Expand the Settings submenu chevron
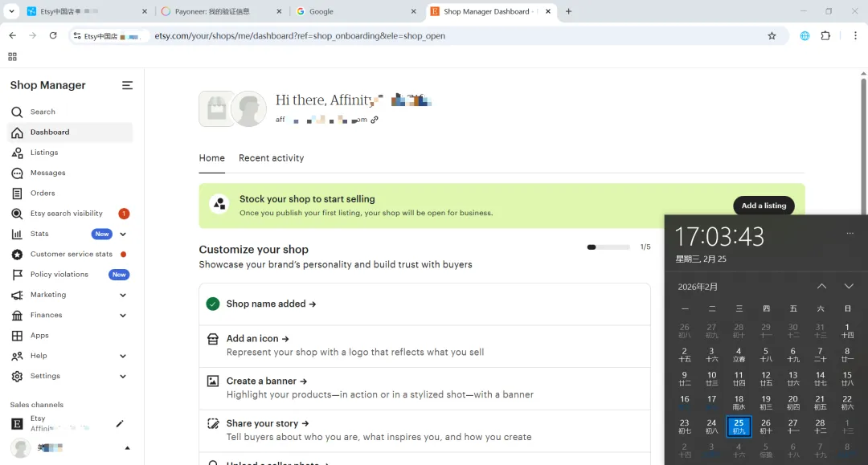 click(x=123, y=377)
